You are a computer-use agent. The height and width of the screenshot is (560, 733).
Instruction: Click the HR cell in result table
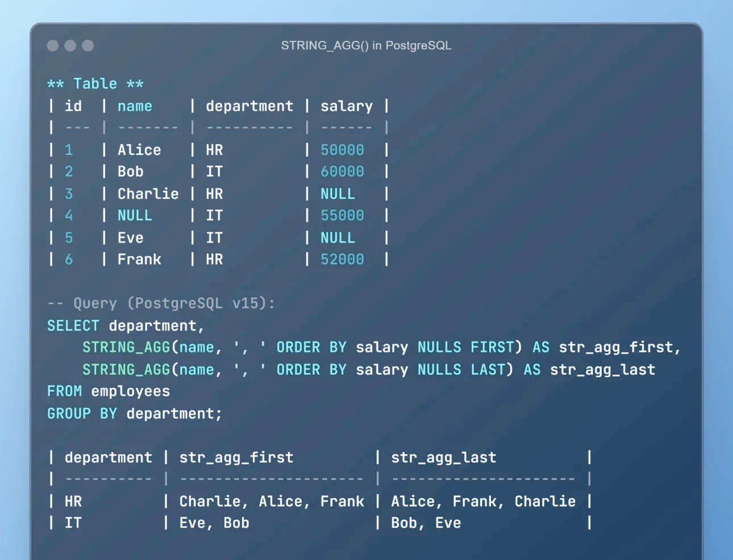73,502
